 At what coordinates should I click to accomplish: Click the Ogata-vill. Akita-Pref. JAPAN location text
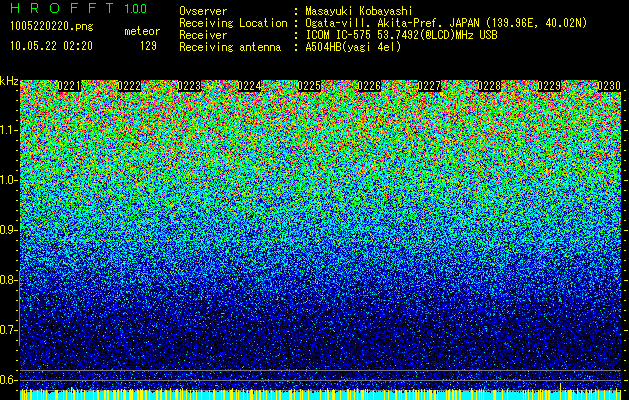point(446,23)
